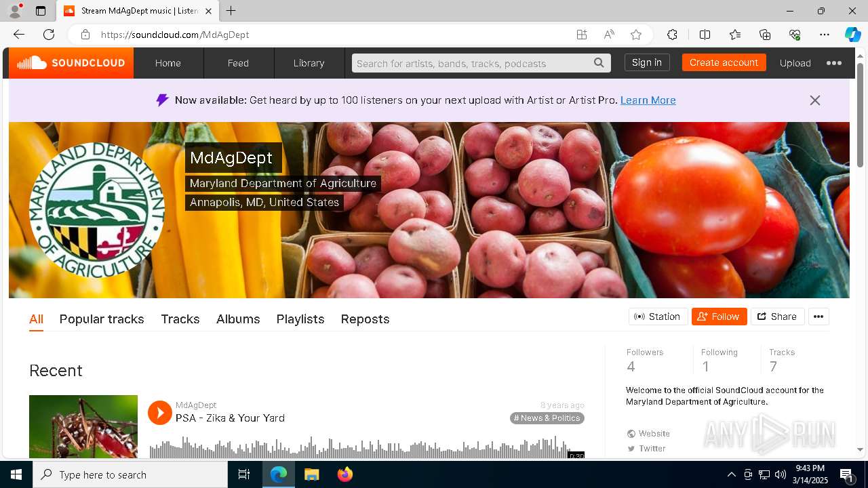Open the News & Politics tag

click(x=547, y=418)
